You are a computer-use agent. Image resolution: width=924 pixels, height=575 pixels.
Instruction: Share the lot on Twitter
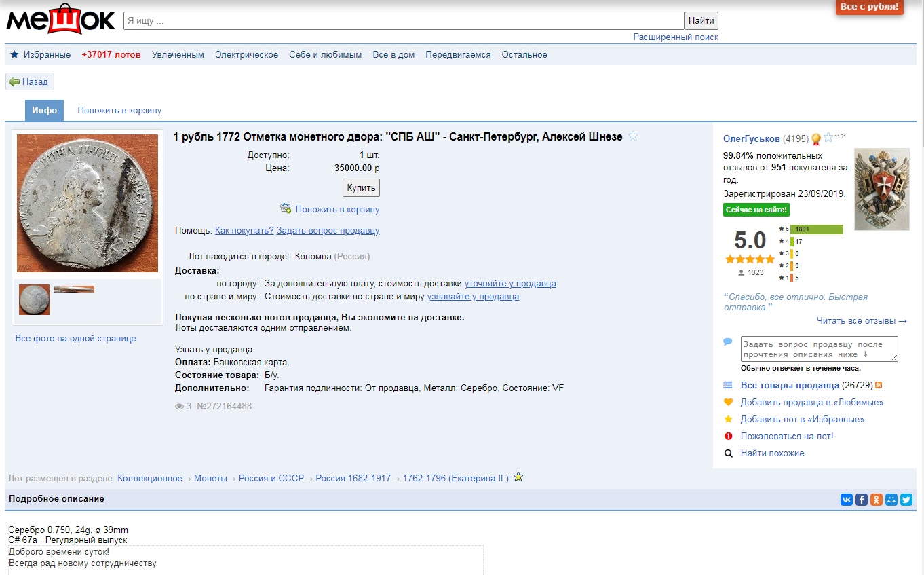coord(906,500)
